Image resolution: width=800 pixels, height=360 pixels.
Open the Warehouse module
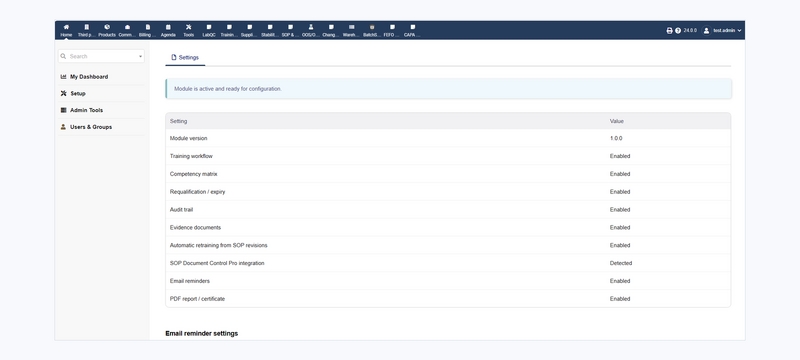pyautogui.click(x=352, y=30)
